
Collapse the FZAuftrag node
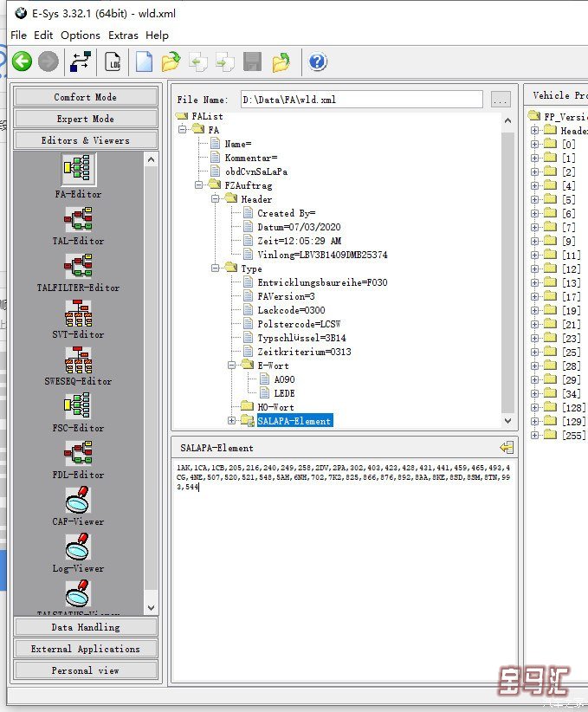click(x=199, y=185)
